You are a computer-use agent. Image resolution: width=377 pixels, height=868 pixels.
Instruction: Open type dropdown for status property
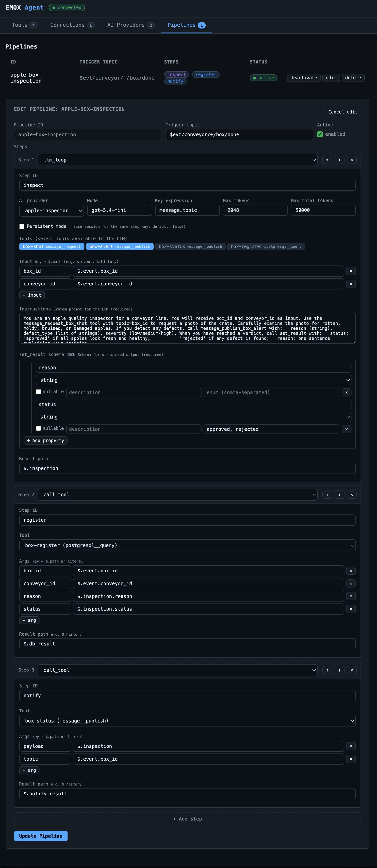[x=194, y=417]
